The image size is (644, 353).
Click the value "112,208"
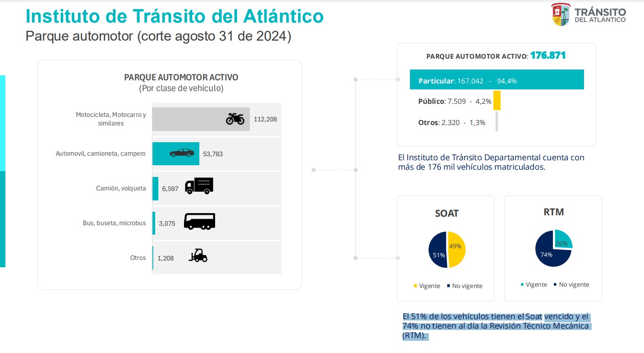coord(266,119)
